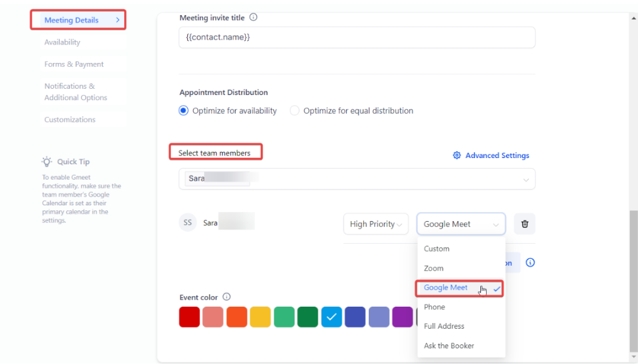Select Optimize for equal distribution option
Image resolution: width=638 pixels, height=364 pixels.
[294, 111]
